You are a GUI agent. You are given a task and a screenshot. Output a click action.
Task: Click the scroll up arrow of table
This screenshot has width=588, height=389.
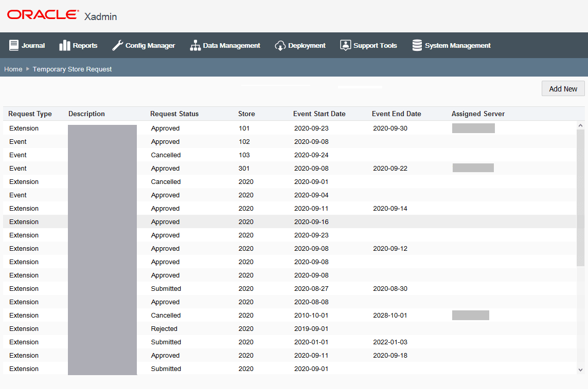[x=580, y=125]
